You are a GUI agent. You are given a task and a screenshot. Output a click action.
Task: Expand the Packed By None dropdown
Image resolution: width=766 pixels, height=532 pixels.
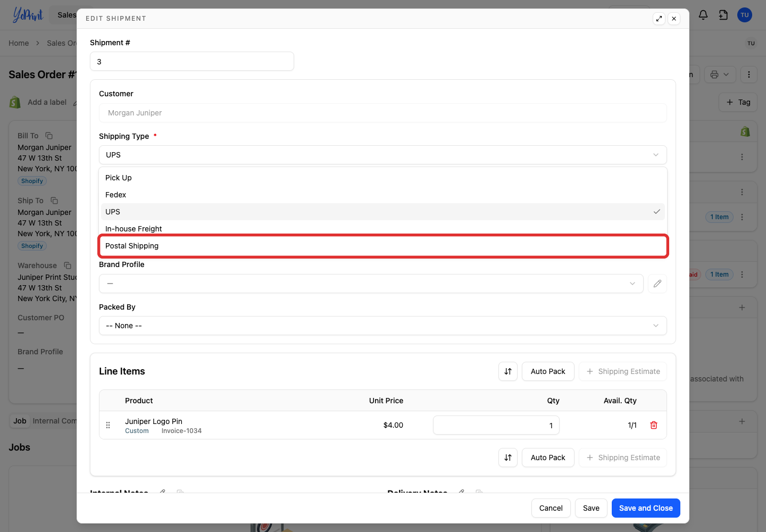383,326
